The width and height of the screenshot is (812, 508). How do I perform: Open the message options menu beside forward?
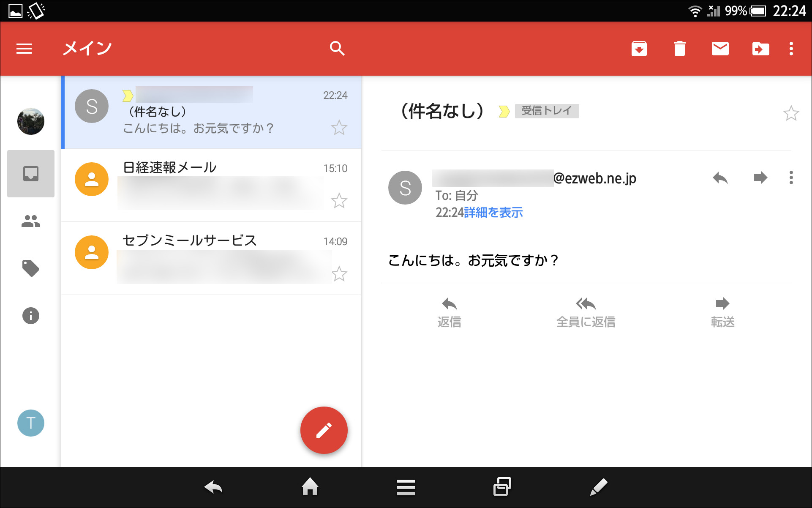click(790, 178)
